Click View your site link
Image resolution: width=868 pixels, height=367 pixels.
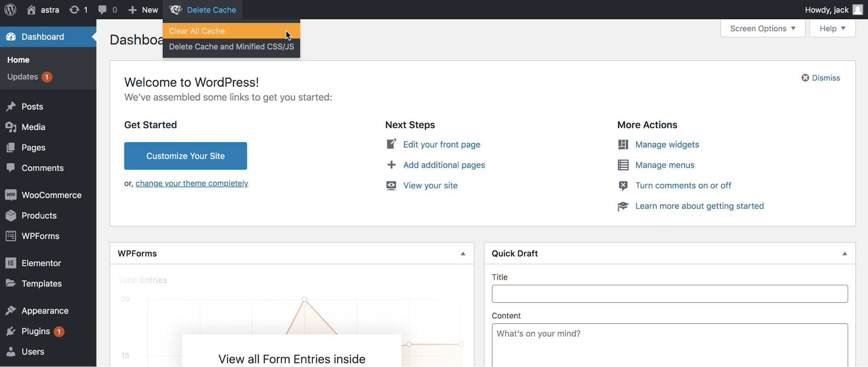430,186
